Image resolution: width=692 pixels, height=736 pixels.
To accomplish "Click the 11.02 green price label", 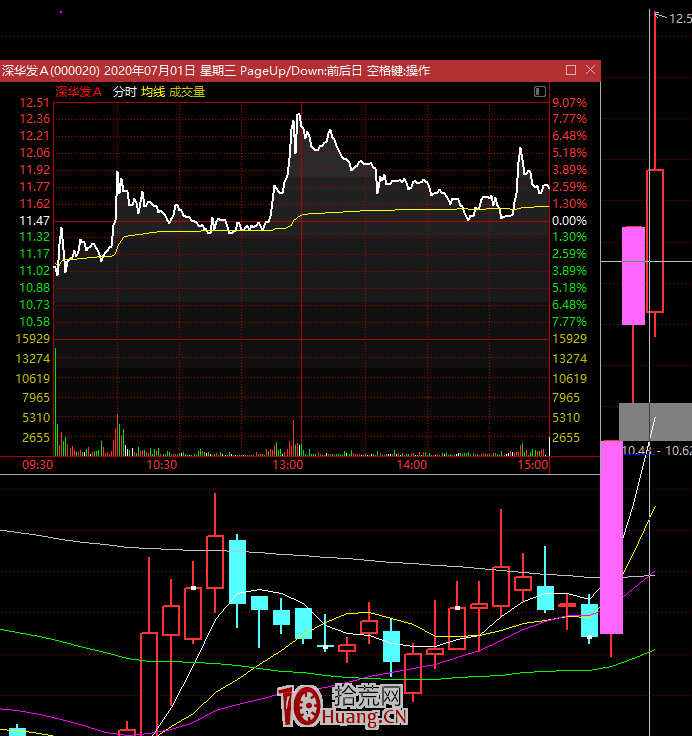I will 34,271.
